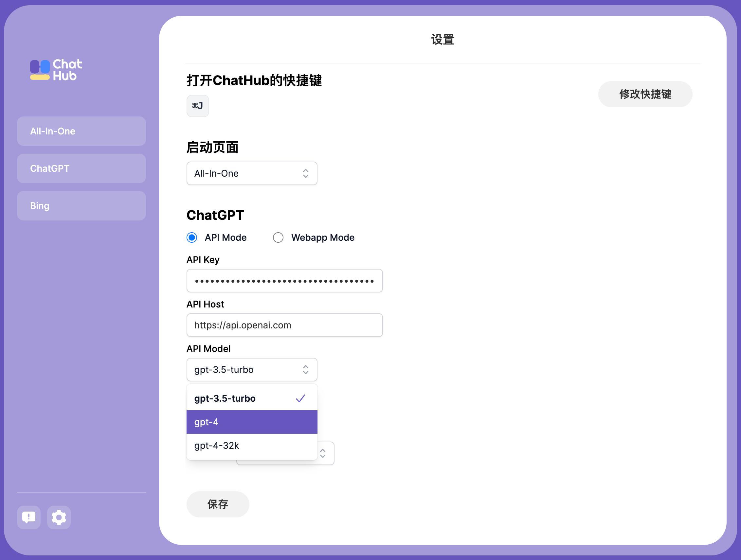The image size is (741, 560).
Task: Click the API Key label
Action: 203,260
